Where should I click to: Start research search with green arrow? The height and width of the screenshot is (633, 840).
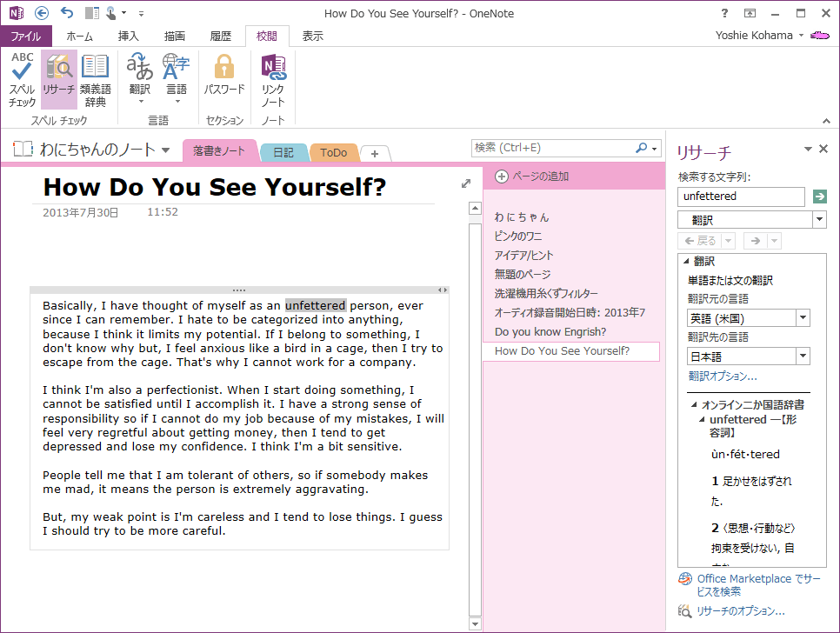819,197
